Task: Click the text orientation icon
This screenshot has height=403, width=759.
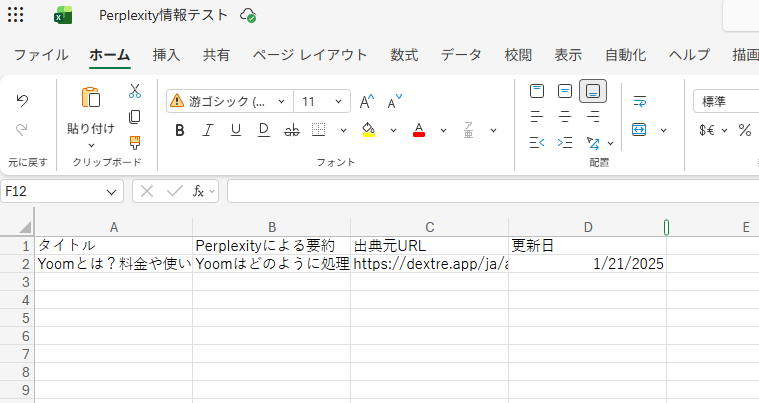Action: pos(593,143)
